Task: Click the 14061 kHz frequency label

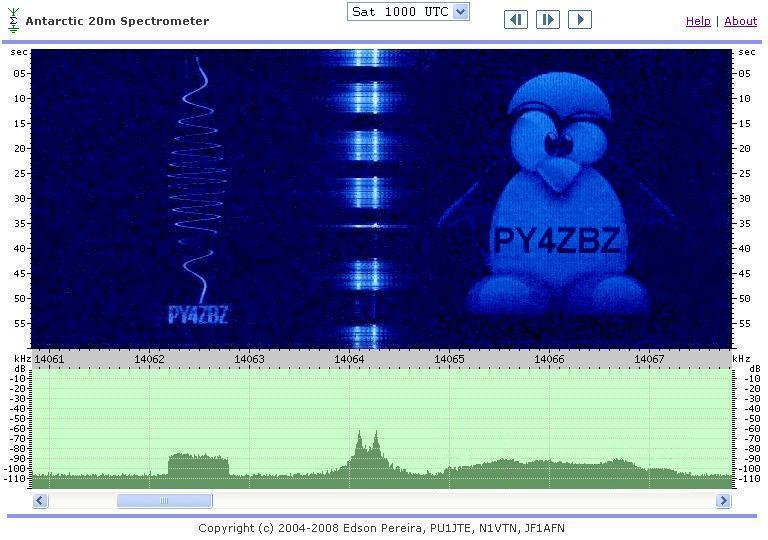Action: [x=49, y=359]
